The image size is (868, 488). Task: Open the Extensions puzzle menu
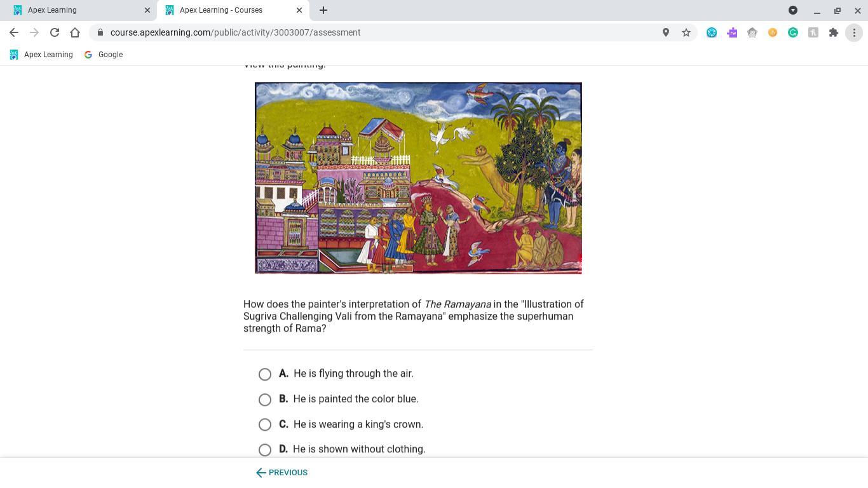click(x=834, y=32)
